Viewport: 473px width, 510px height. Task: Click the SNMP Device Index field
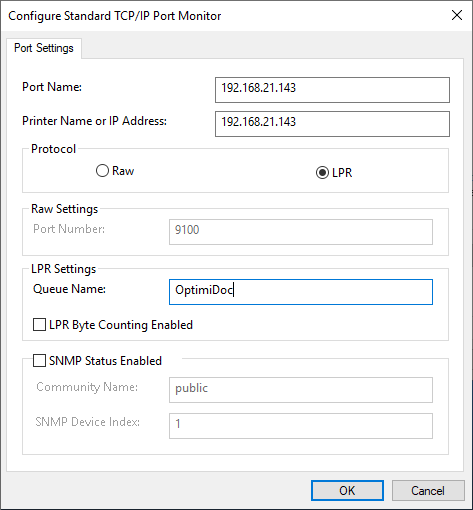[301, 426]
